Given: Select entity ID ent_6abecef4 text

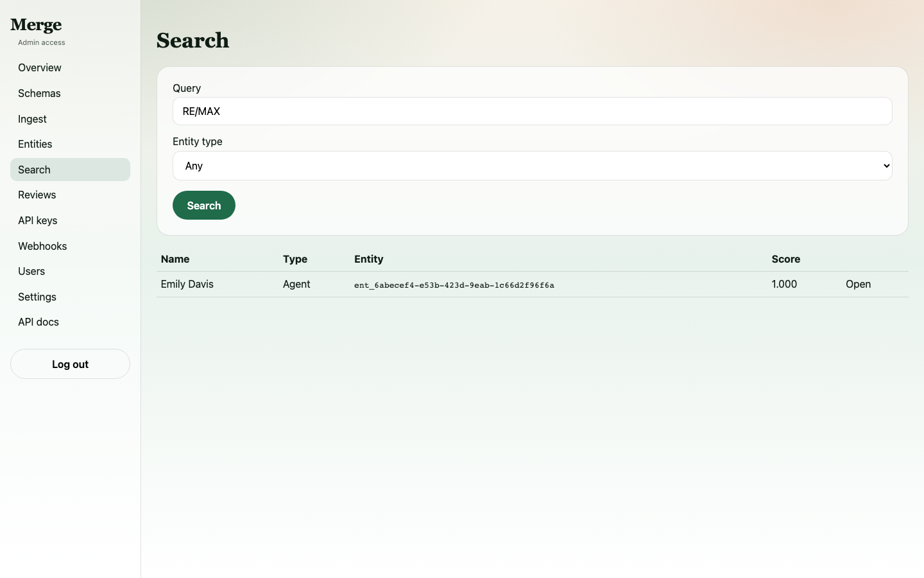Looking at the screenshot, I should pyautogui.click(x=454, y=285).
